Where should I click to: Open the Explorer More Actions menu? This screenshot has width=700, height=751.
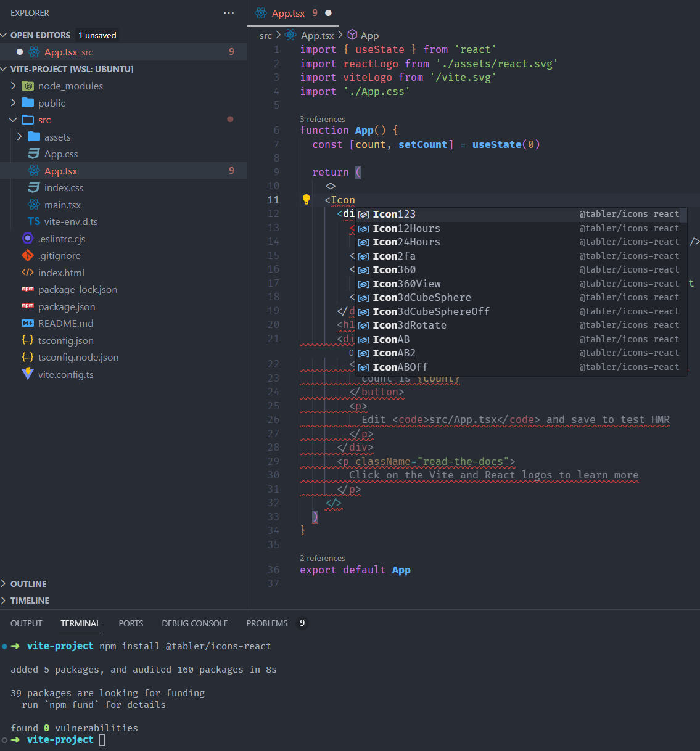tap(229, 13)
